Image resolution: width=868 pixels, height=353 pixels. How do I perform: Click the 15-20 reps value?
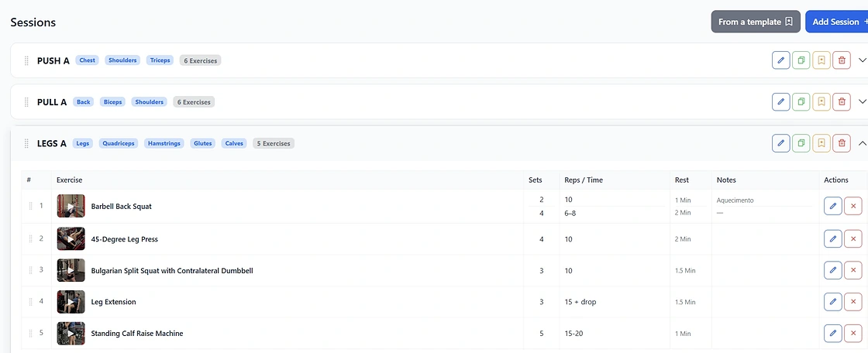pyautogui.click(x=573, y=334)
